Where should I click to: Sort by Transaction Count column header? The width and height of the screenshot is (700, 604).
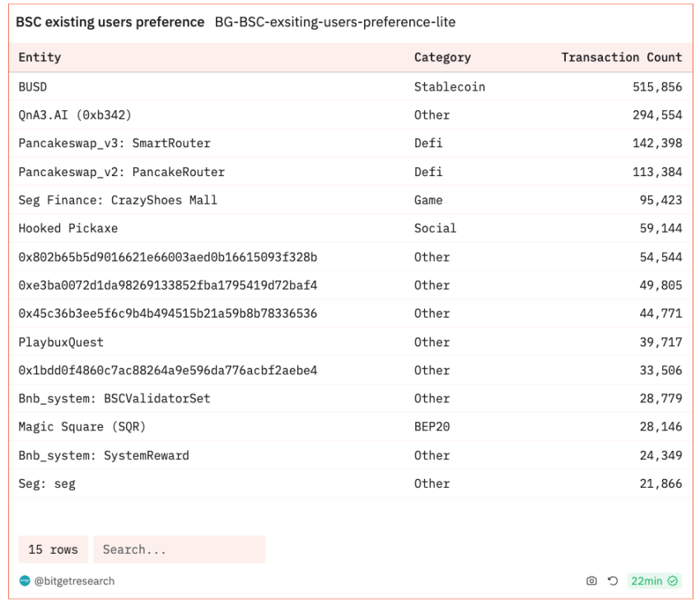621,58
